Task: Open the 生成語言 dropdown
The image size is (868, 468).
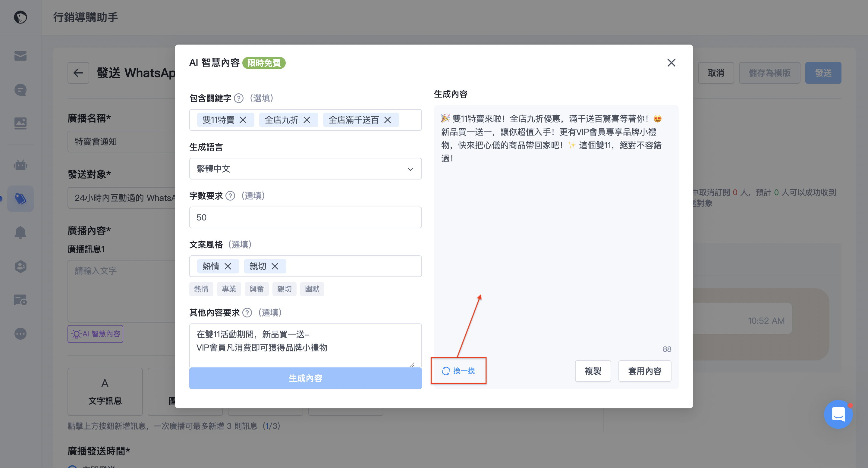Action: point(305,169)
